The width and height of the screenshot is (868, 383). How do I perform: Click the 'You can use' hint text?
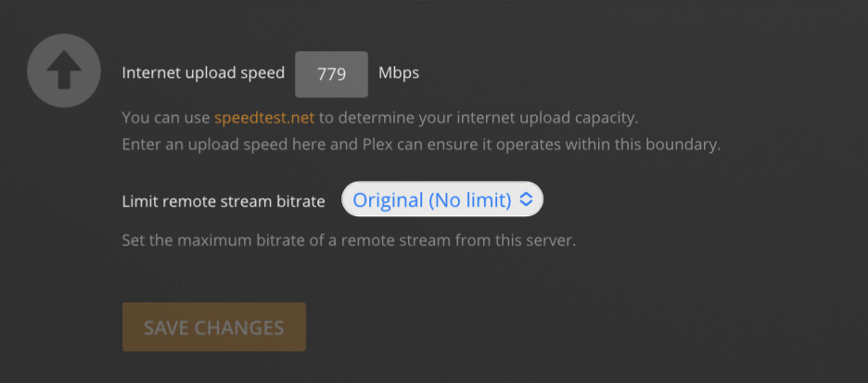(x=166, y=119)
